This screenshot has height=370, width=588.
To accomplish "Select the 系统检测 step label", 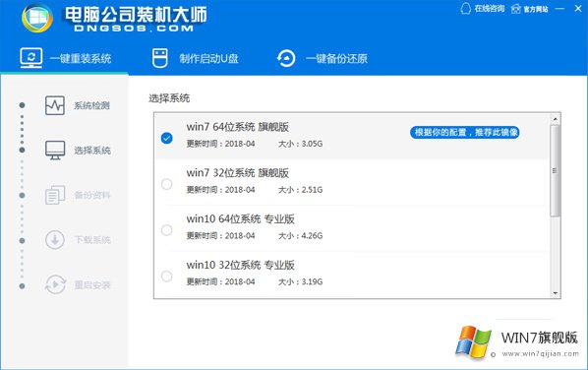I will pyautogui.click(x=91, y=105).
